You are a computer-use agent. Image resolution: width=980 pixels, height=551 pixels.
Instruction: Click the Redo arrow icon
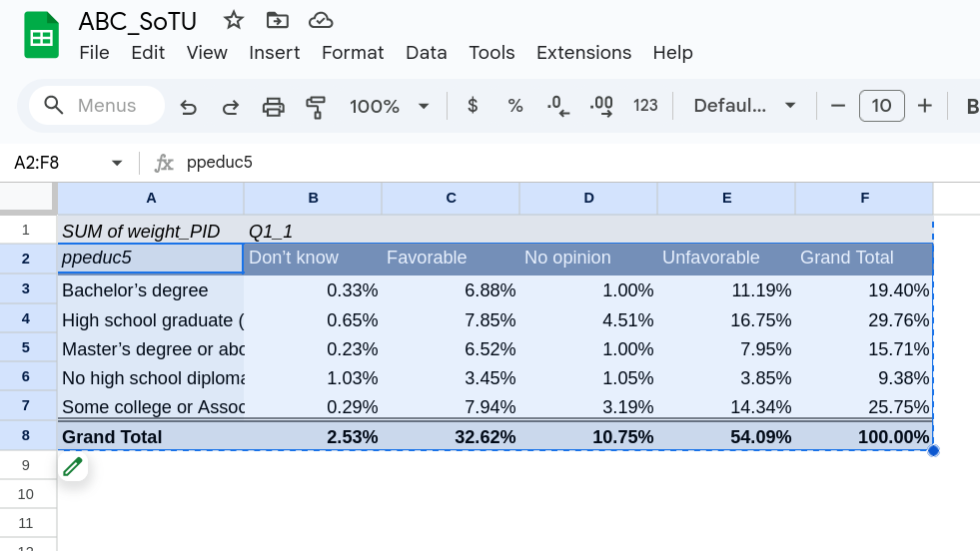[230, 106]
